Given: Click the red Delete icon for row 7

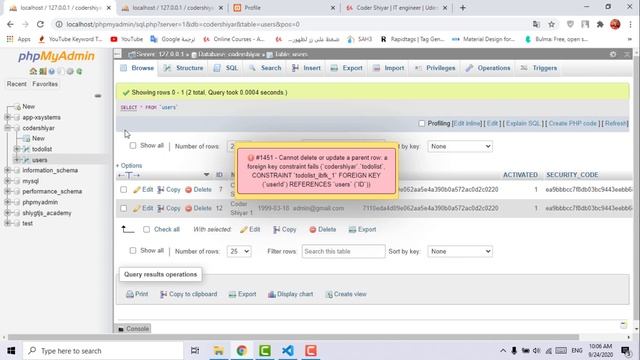Looking at the screenshot, I should [x=189, y=190].
